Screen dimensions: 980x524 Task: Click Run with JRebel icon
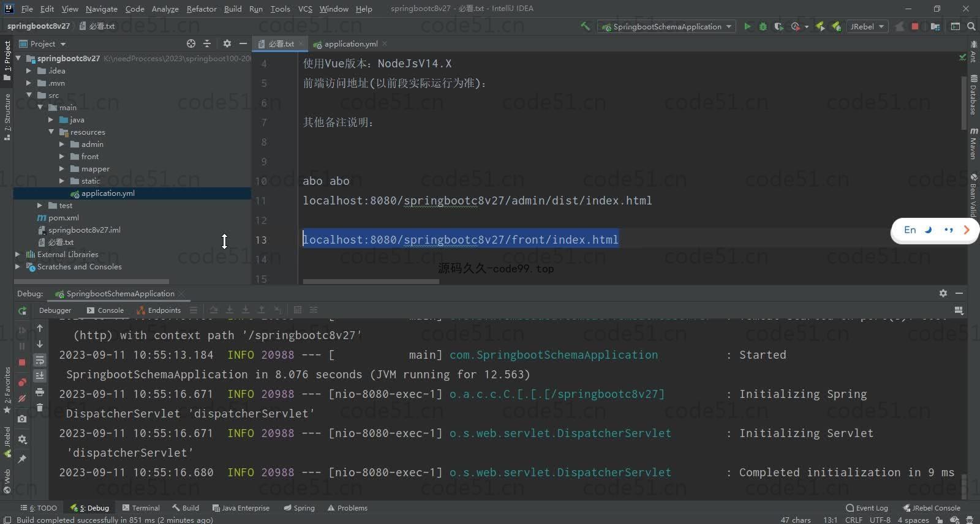pos(821,26)
